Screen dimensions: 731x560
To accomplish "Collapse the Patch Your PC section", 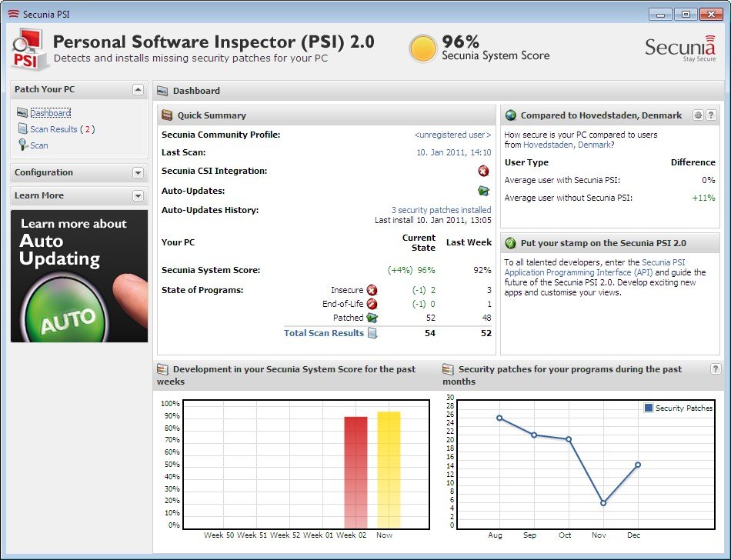I will click(139, 89).
